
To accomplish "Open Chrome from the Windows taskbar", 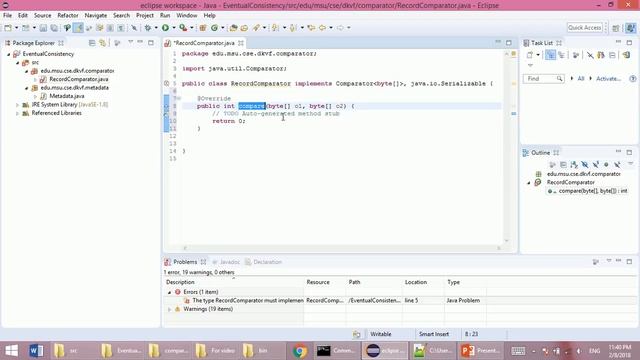I will tap(300, 351).
